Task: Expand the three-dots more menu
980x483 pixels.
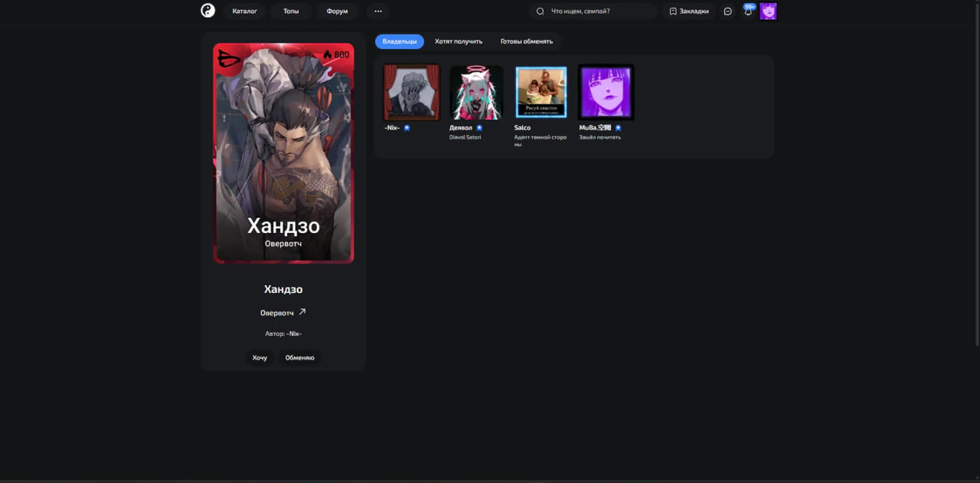Action: [x=378, y=11]
